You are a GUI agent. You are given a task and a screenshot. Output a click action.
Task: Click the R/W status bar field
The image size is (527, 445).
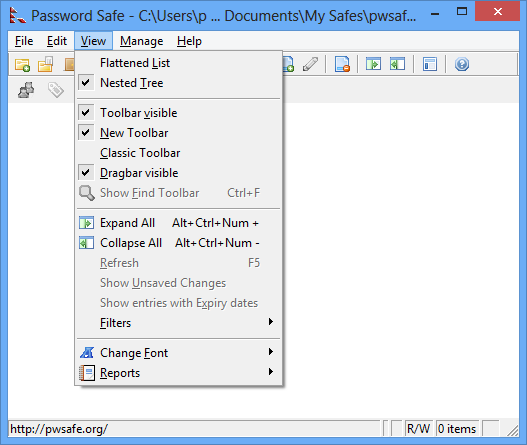click(x=418, y=429)
